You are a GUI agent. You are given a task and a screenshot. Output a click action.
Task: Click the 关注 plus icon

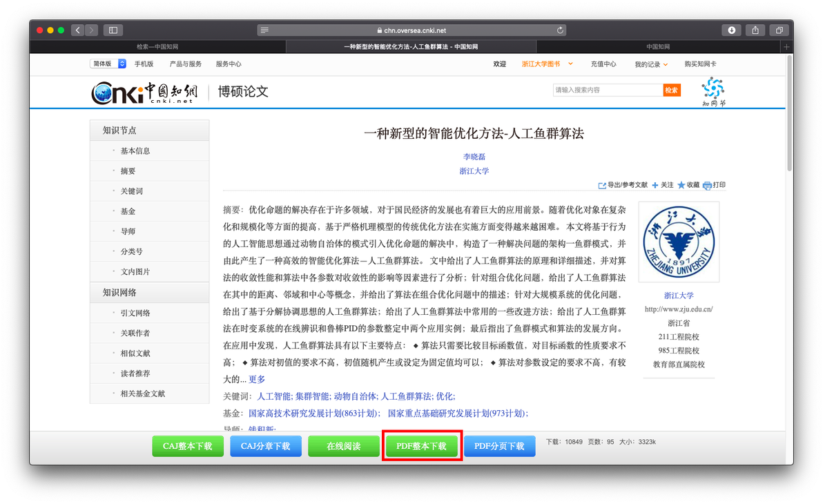655,185
